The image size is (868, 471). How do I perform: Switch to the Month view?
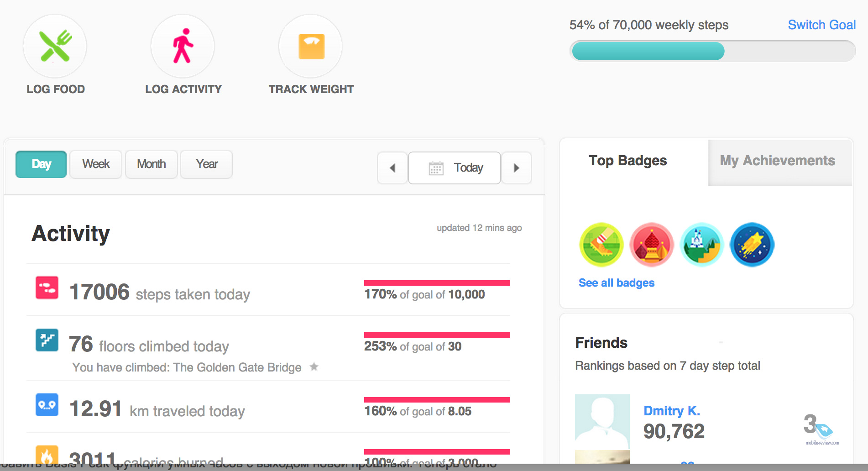coord(152,164)
